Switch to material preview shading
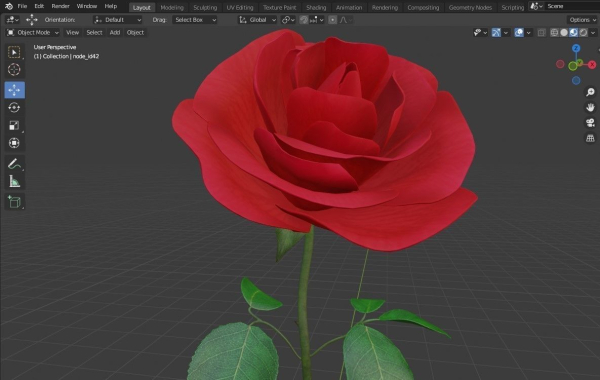This screenshot has width=600, height=380. tap(573, 33)
